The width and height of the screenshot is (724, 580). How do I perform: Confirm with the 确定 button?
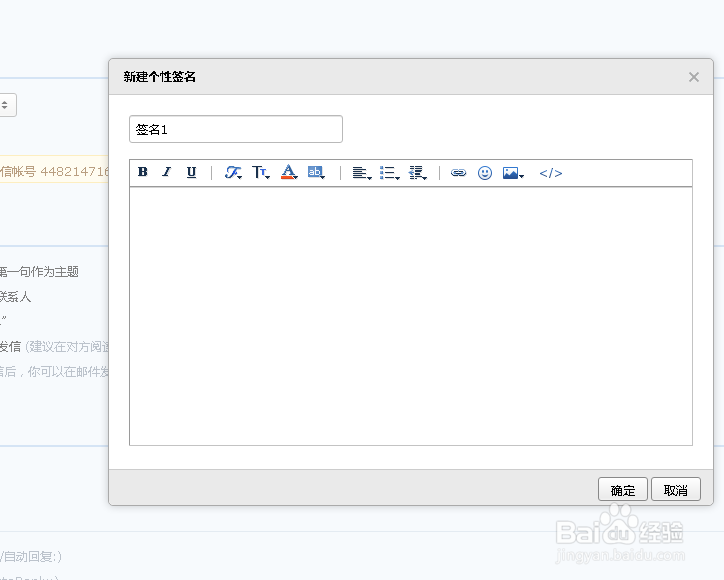pyautogui.click(x=623, y=489)
